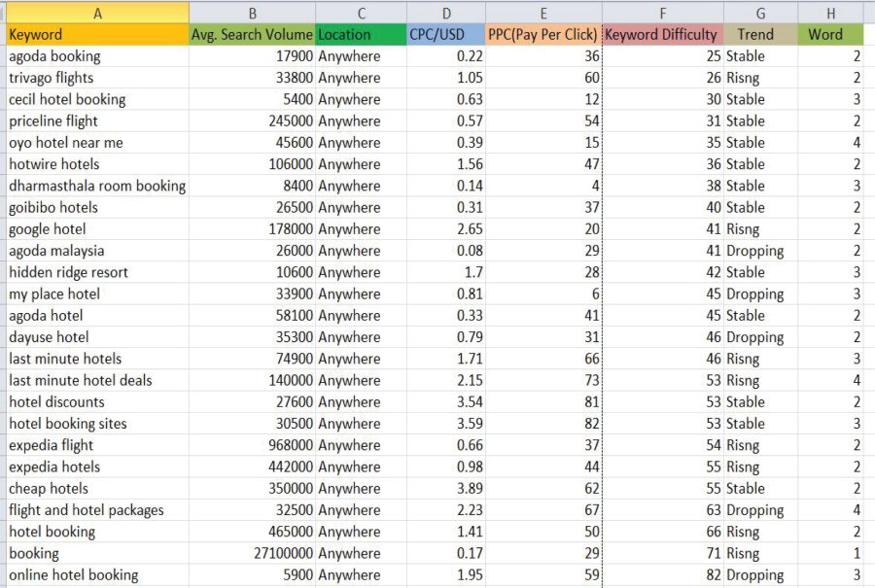The image size is (875, 588).
Task: Select the 'expedia flight' cell
Action: pyautogui.click(x=97, y=445)
